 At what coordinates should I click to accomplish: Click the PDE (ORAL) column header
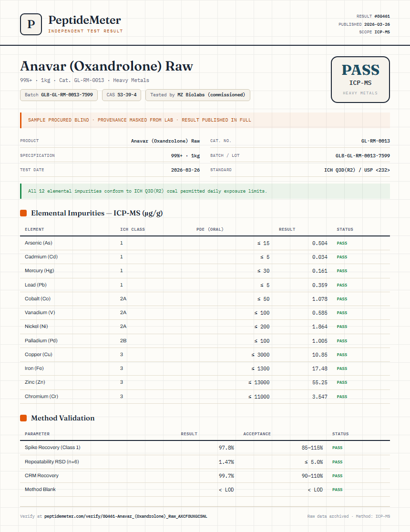(x=210, y=229)
